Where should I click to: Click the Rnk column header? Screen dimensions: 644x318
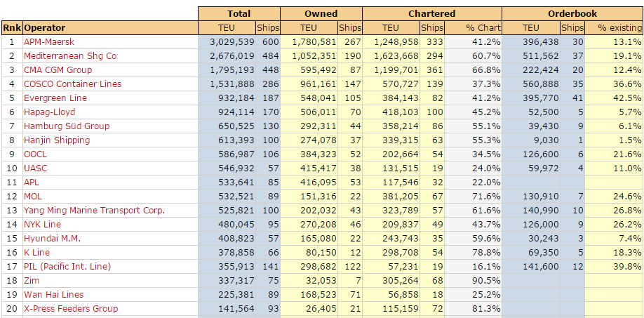coord(13,28)
